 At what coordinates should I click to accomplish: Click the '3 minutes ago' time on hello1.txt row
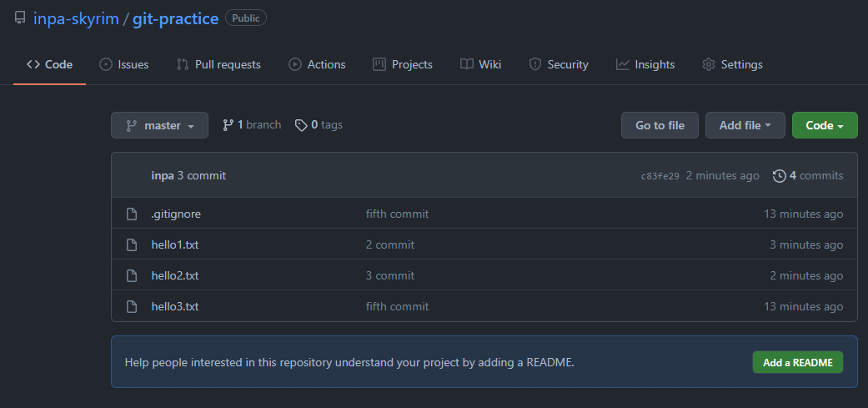point(806,244)
